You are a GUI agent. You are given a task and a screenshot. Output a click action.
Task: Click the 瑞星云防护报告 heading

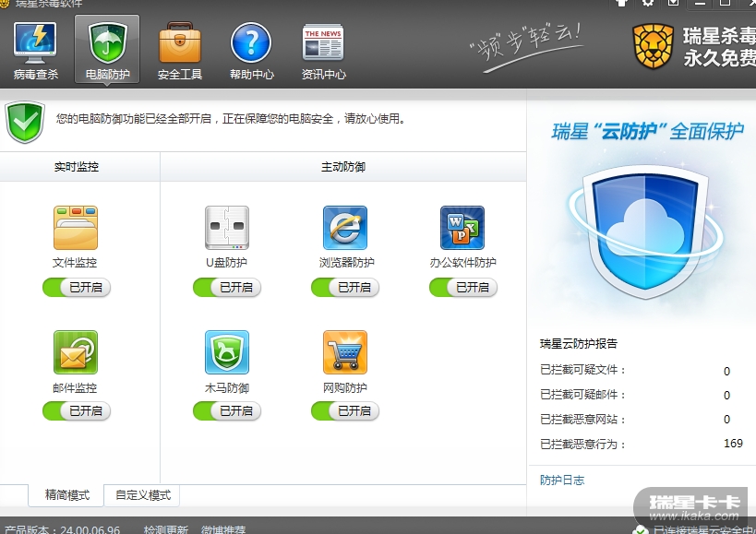coord(579,343)
